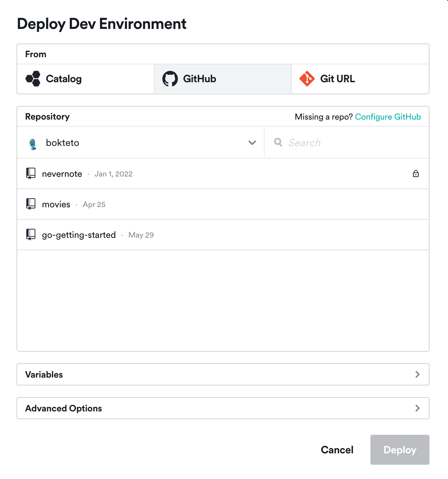Open the bokteto organization dropdown
This screenshot has width=448, height=479.
coord(252,143)
